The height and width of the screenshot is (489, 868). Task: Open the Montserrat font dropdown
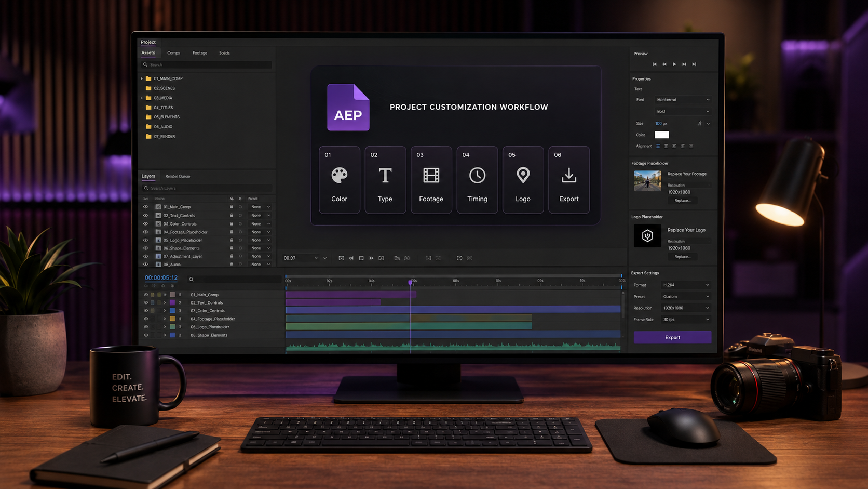coord(683,100)
